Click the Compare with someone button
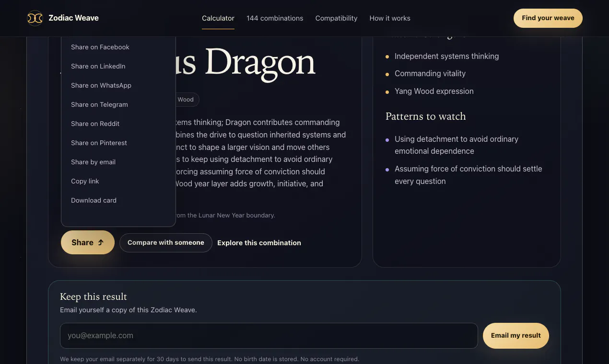 pyautogui.click(x=166, y=243)
